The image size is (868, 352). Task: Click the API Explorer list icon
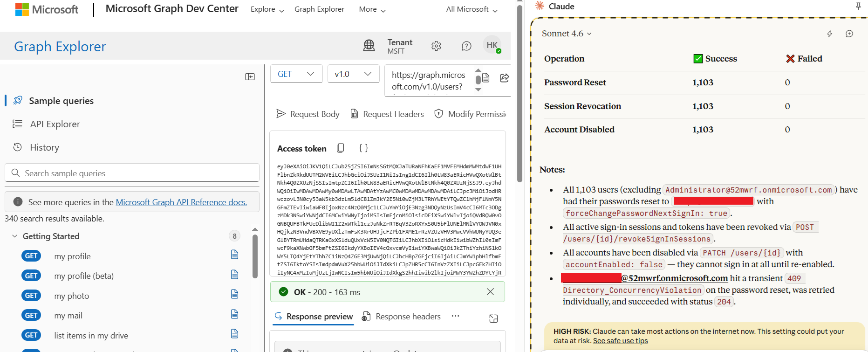[x=18, y=124]
